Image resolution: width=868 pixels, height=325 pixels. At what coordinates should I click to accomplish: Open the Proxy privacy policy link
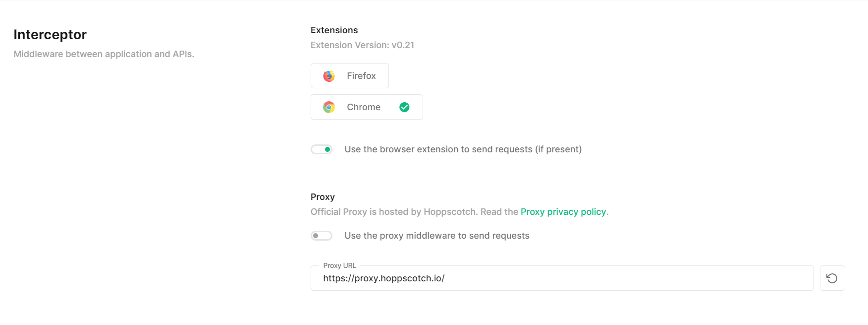[563, 212]
